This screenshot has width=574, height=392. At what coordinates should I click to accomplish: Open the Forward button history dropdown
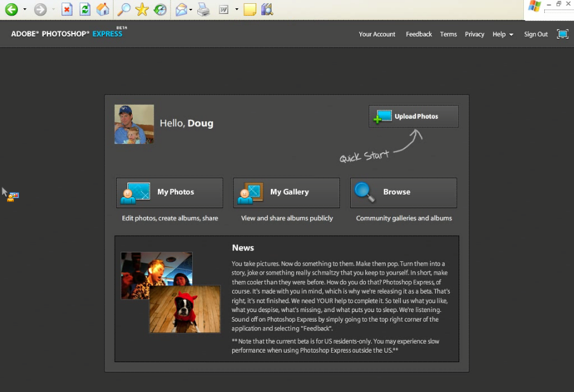point(53,9)
